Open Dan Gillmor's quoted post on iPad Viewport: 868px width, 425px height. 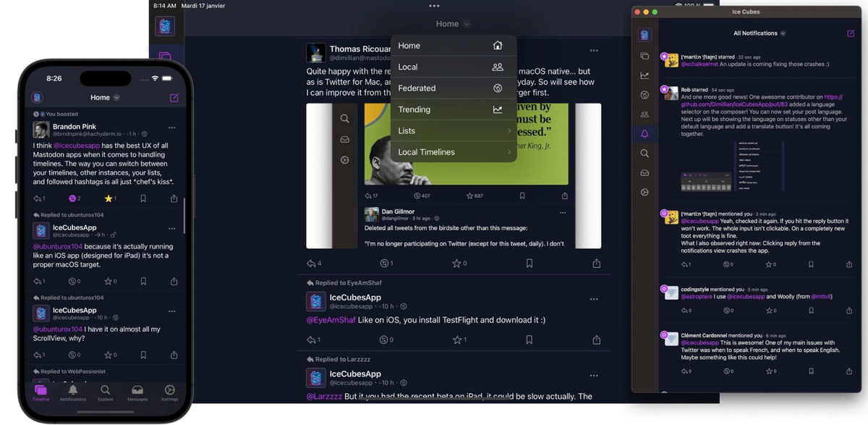467,226
